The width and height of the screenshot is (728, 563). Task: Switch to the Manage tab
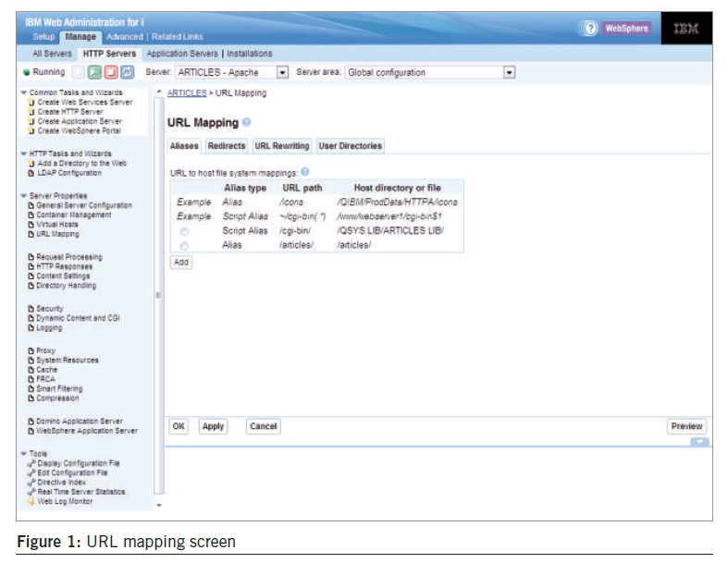[80, 37]
